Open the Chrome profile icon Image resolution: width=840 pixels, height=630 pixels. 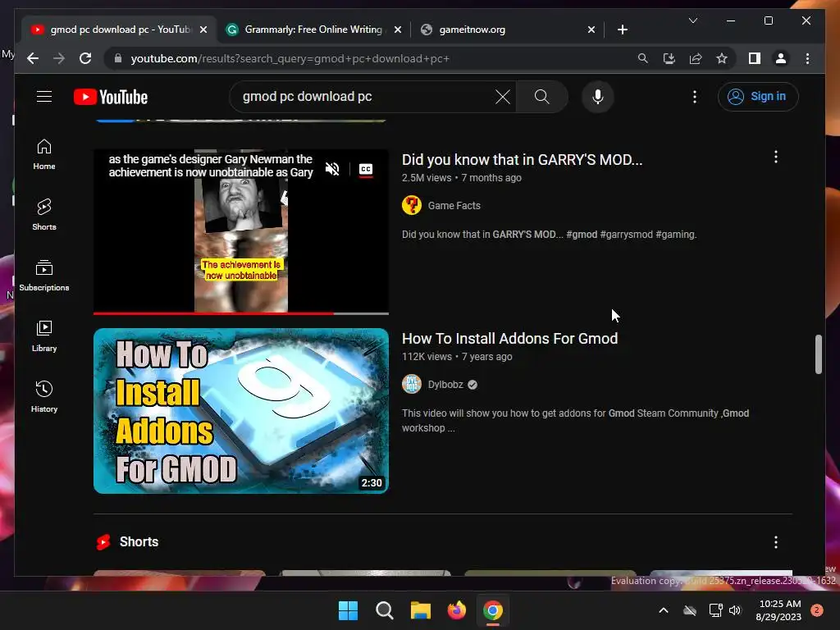point(781,58)
